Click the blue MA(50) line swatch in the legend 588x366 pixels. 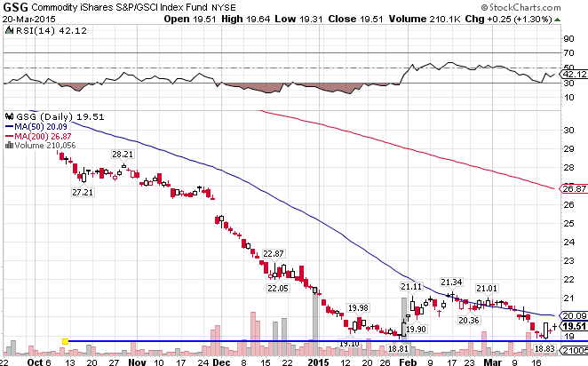(9, 127)
